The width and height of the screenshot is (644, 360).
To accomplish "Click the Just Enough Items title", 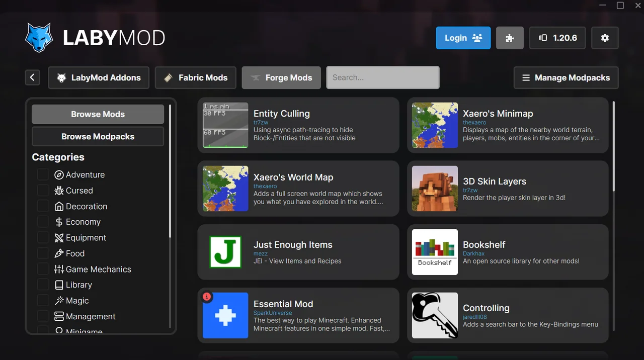I will pyautogui.click(x=293, y=245).
